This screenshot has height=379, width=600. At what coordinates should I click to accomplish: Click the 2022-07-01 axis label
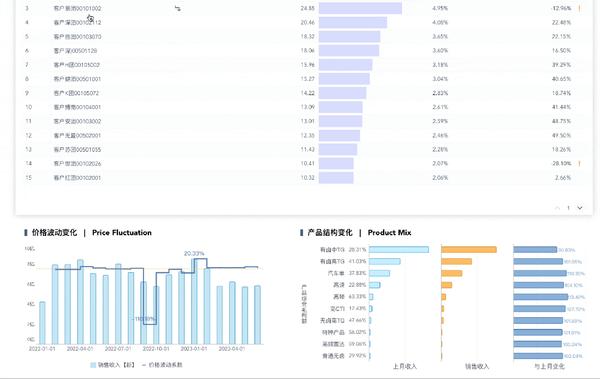(118, 349)
